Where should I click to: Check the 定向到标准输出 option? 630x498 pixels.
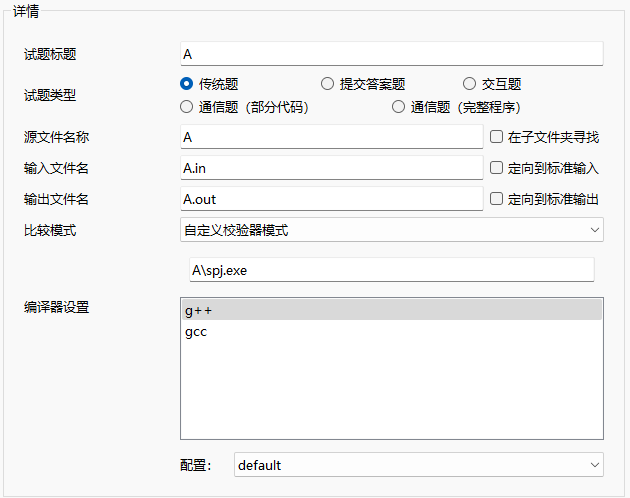(496, 199)
